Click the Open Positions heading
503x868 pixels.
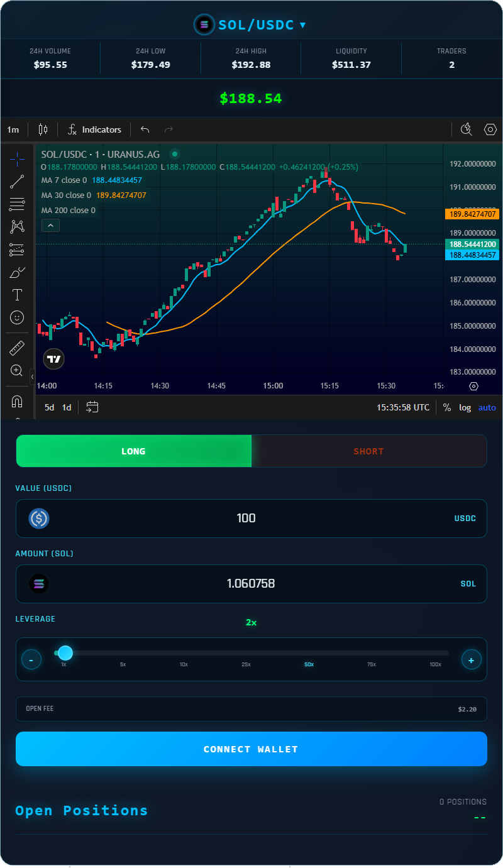click(82, 811)
